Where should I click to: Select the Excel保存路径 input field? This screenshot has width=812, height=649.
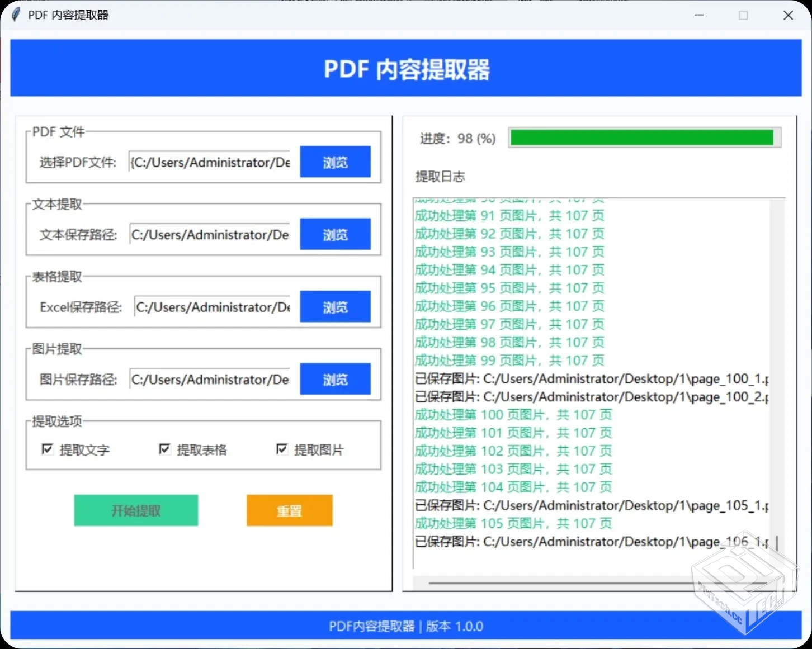(211, 307)
